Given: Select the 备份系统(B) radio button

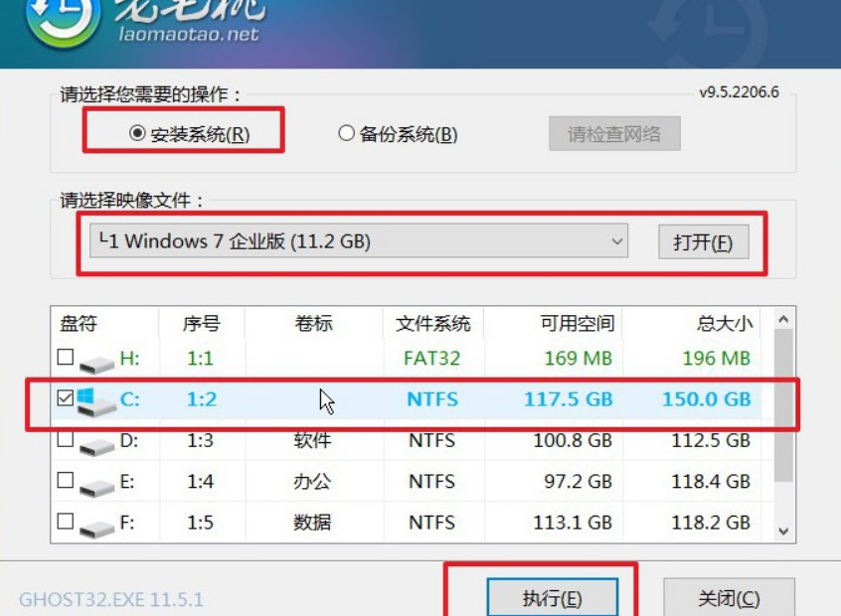Looking at the screenshot, I should coord(347,132).
